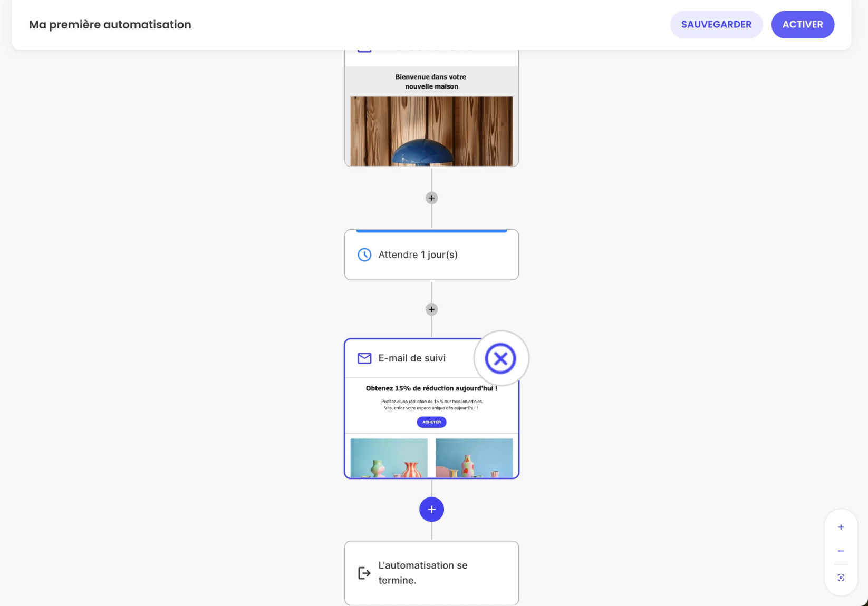Image resolution: width=868 pixels, height=606 pixels.
Task: Click the exit icon in the automation end step
Action: pos(364,573)
